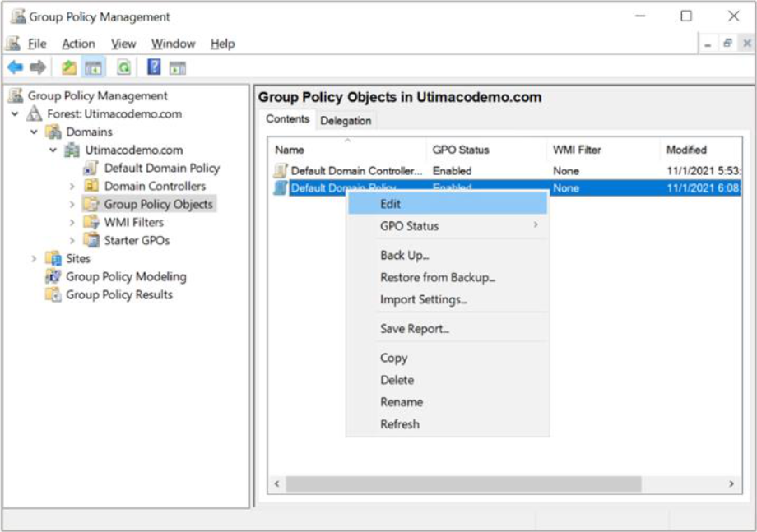The height and width of the screenshot is (532, 757).
Task: Open the Action menu in menu bar
Action: (78, 44)
